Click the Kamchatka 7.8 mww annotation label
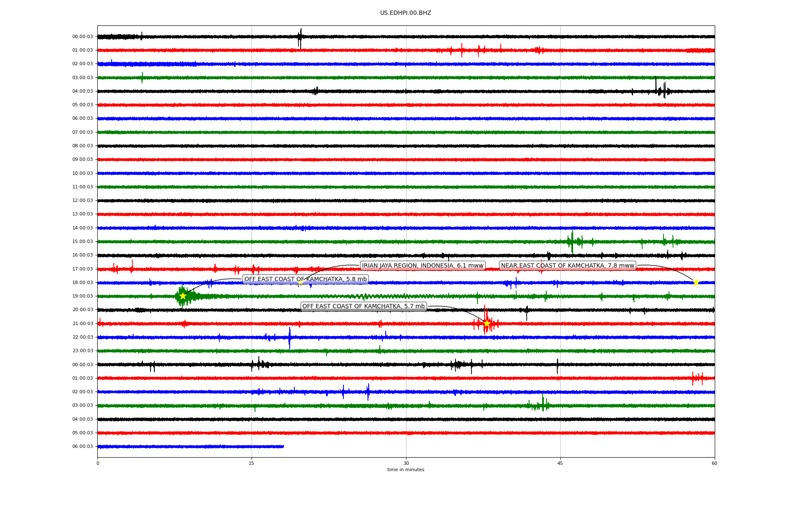812x508 pixels. pos(568,265)
